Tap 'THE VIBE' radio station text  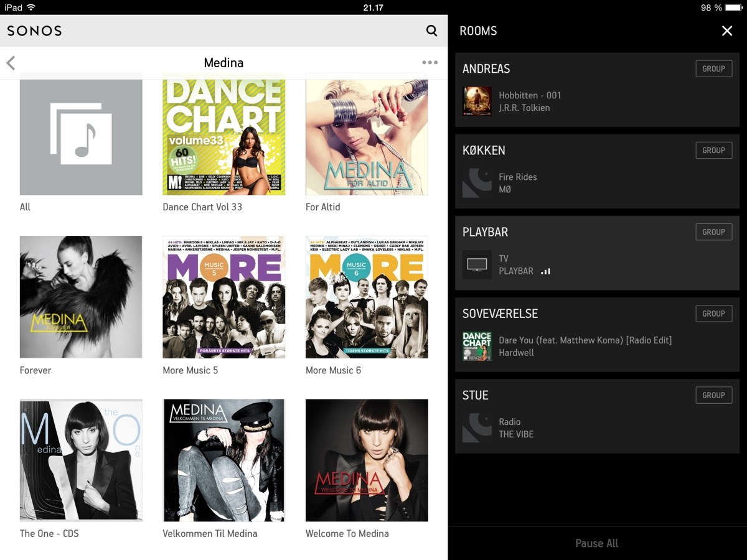click(x=516, y=434)
